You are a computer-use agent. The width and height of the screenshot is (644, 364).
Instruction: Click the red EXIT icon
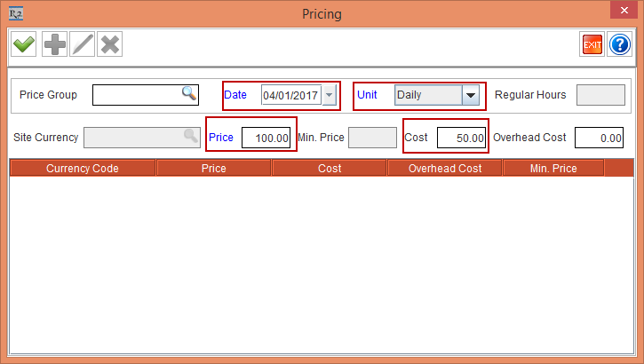point(592,44)
